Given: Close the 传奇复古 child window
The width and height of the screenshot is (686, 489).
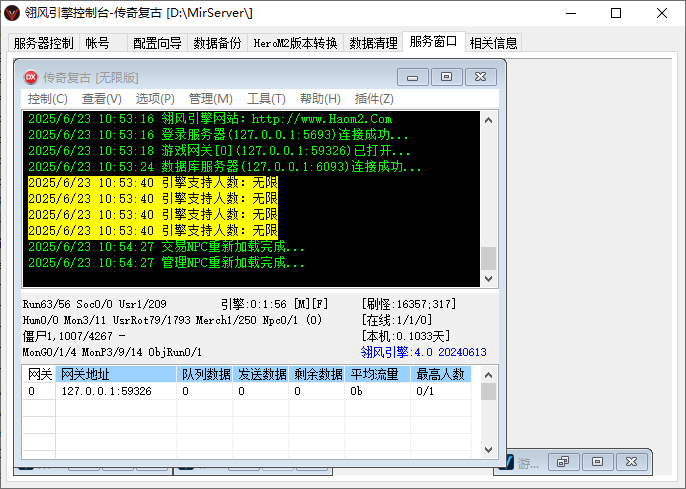Looking at the screenshot, I should 480,77.
